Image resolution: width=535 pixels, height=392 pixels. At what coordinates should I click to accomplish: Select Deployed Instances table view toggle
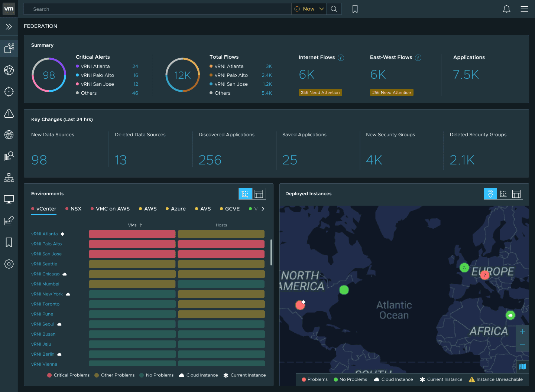point(516,194)
